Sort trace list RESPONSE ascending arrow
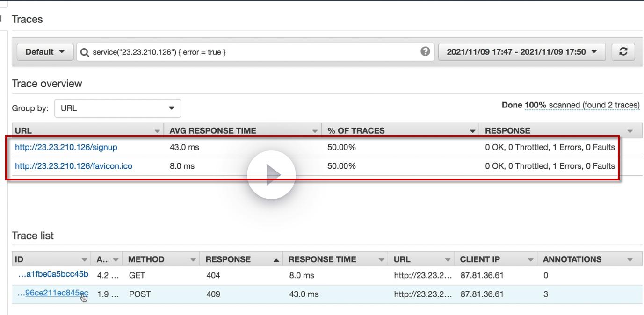The image size is (644, 315). 276,259
